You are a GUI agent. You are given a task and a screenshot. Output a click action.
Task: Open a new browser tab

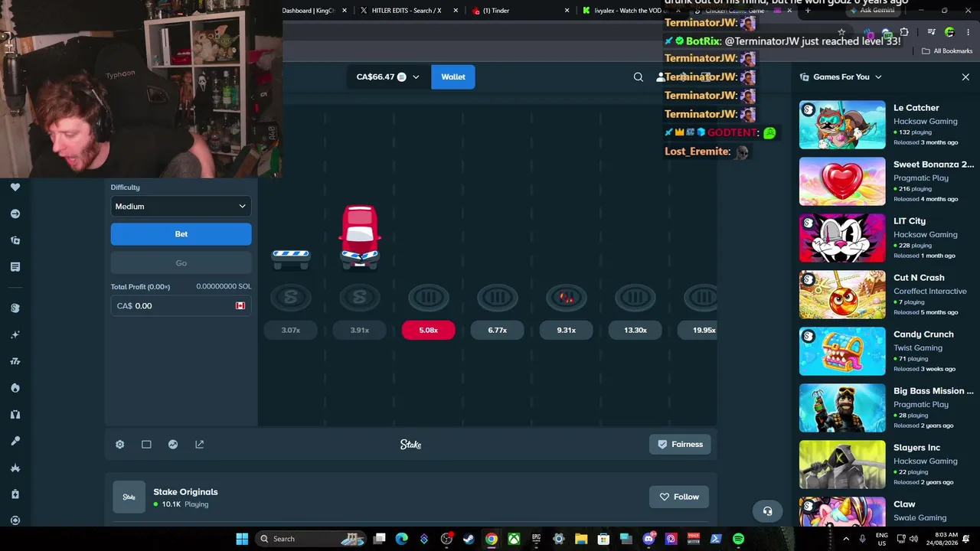[808, 11]
